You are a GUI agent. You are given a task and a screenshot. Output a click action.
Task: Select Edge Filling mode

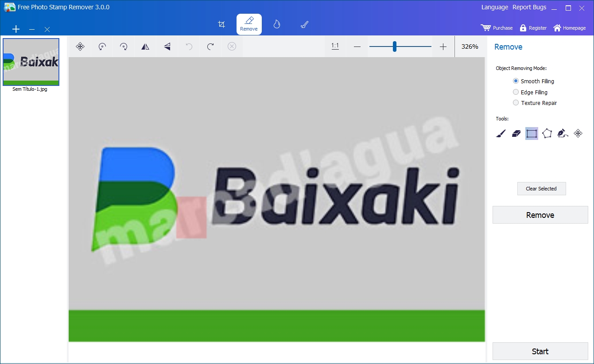[516, 92]
